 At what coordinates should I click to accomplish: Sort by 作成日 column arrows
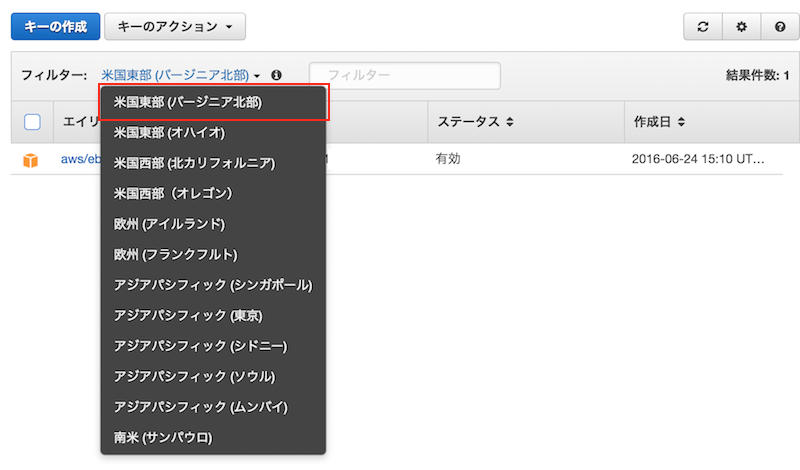coord(681,122)
